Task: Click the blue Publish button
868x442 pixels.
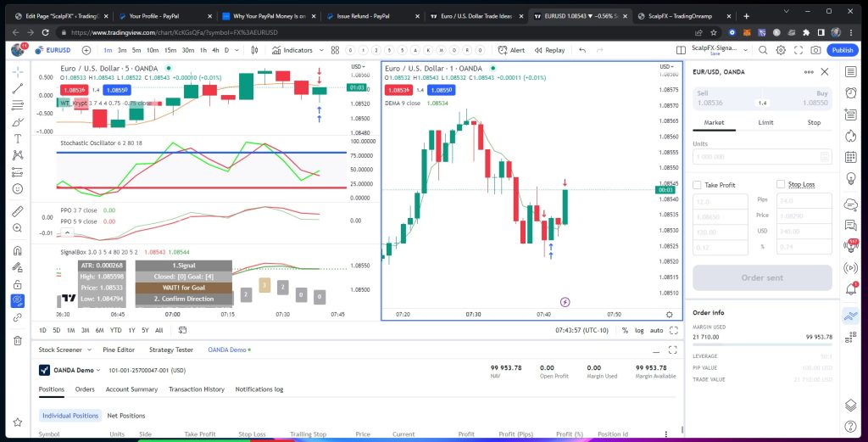Action: coord(842,50)
